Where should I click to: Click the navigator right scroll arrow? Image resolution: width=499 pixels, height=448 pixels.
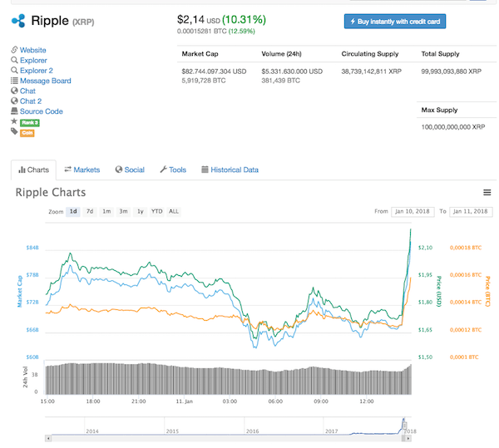(x=408, y=439)
